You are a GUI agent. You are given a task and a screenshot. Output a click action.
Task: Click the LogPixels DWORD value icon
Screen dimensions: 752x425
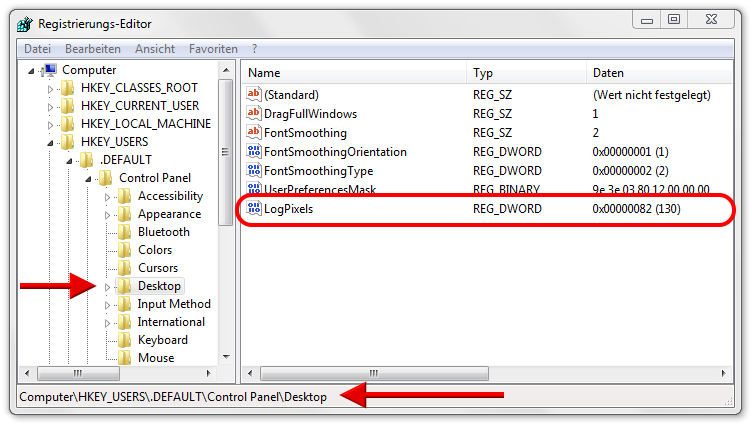click(x=253, y=209)
